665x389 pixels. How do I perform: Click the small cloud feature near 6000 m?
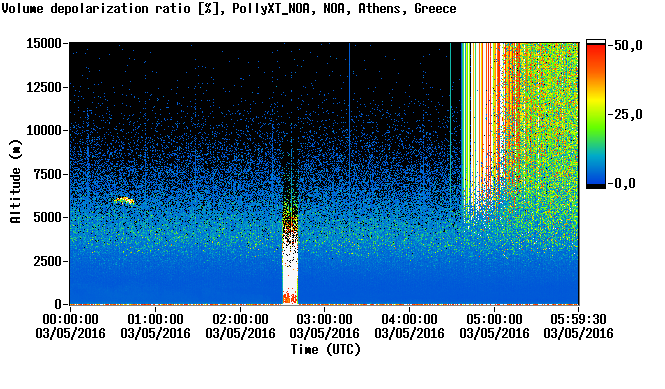124,200
